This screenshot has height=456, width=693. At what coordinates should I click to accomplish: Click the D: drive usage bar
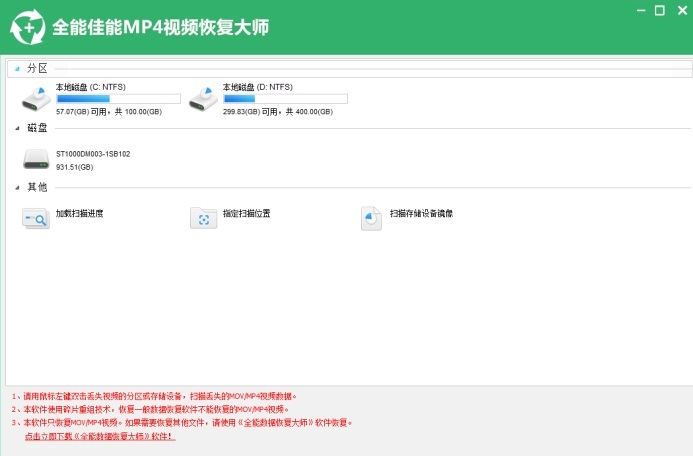point(285,99)
